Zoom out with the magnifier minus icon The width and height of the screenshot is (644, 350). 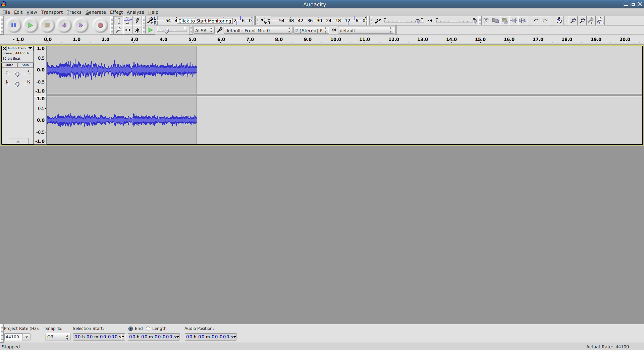tap(582, 21)
